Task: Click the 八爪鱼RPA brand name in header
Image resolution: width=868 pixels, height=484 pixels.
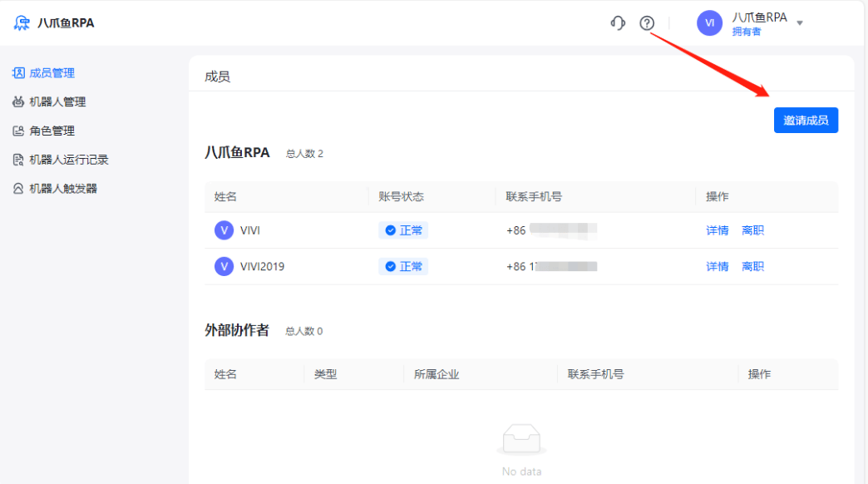Action: pyautogui.click(x=66, y=23)
